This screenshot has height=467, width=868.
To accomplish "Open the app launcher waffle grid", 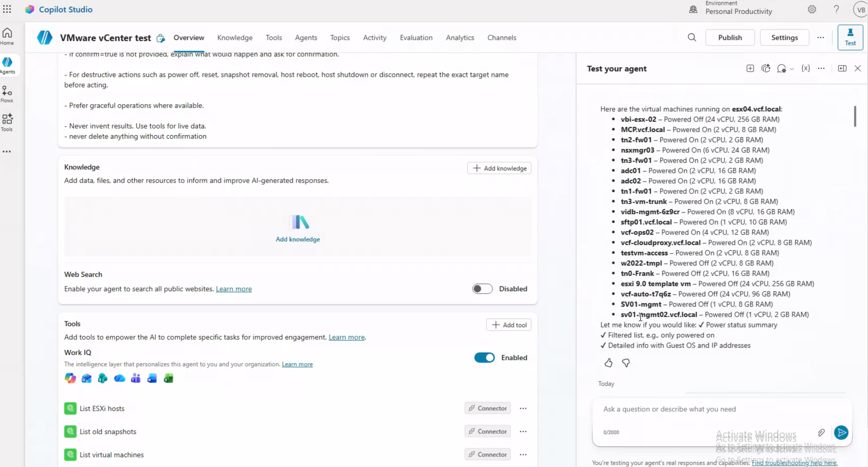I will pos(7,9).
